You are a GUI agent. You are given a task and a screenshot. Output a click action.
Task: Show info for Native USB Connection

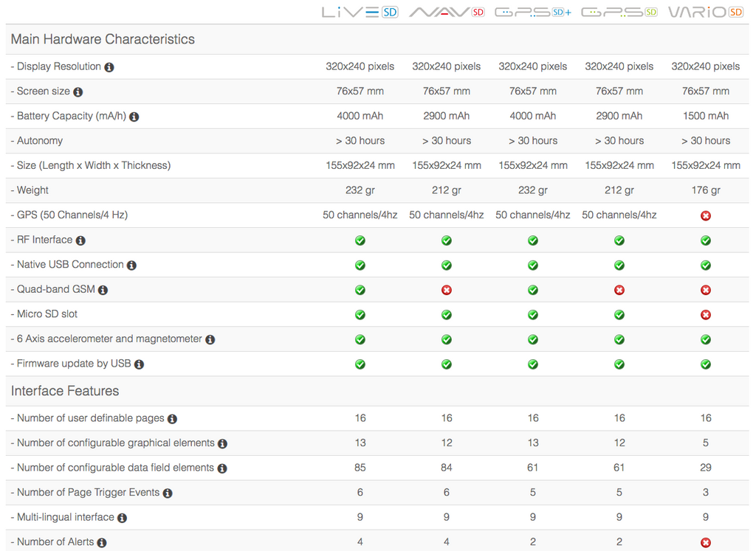[x=131, y=266]
